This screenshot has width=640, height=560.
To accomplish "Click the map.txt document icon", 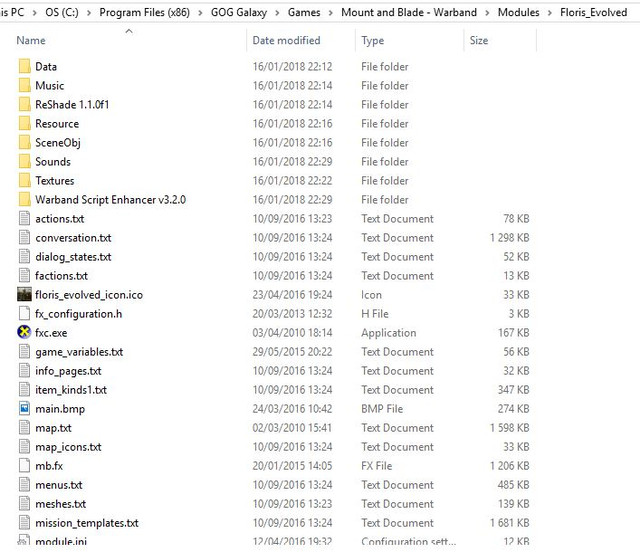I will [24, 428].
